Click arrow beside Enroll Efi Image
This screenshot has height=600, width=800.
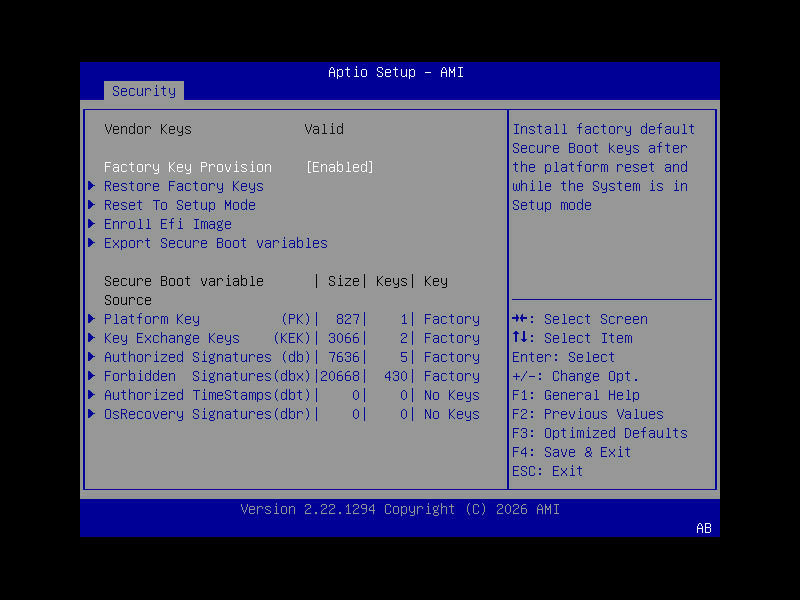coord(92,223)
